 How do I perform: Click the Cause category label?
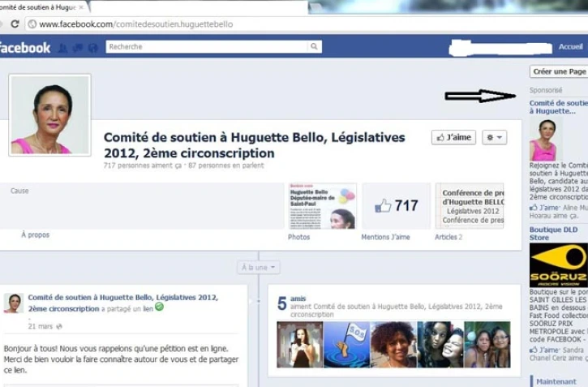coord(19,191)
